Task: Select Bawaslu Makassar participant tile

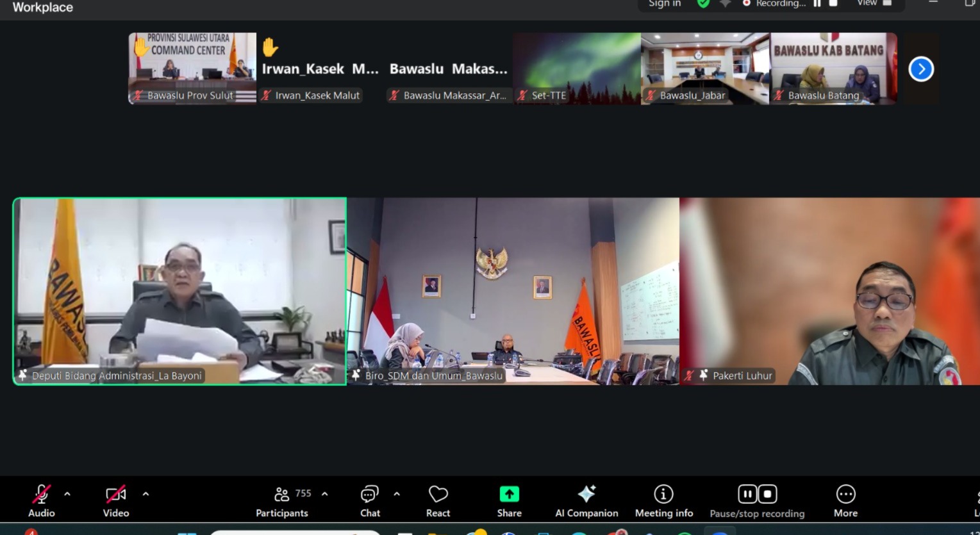Action: (449, 68)
